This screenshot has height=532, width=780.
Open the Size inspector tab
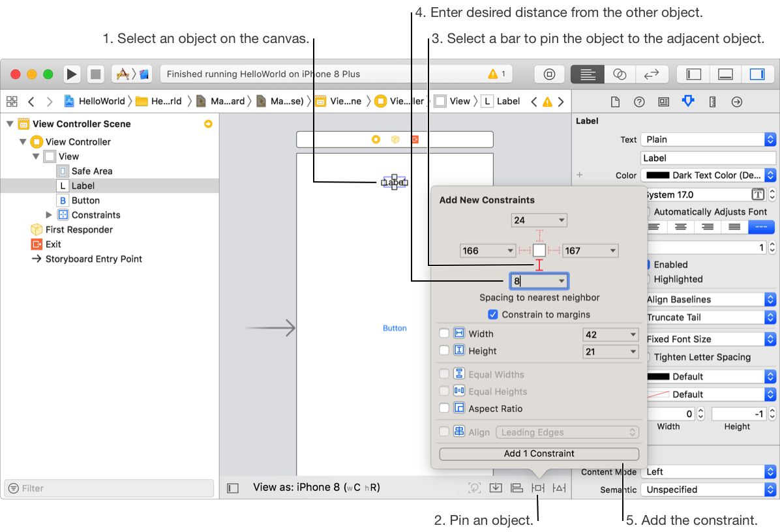coord(712,102)
